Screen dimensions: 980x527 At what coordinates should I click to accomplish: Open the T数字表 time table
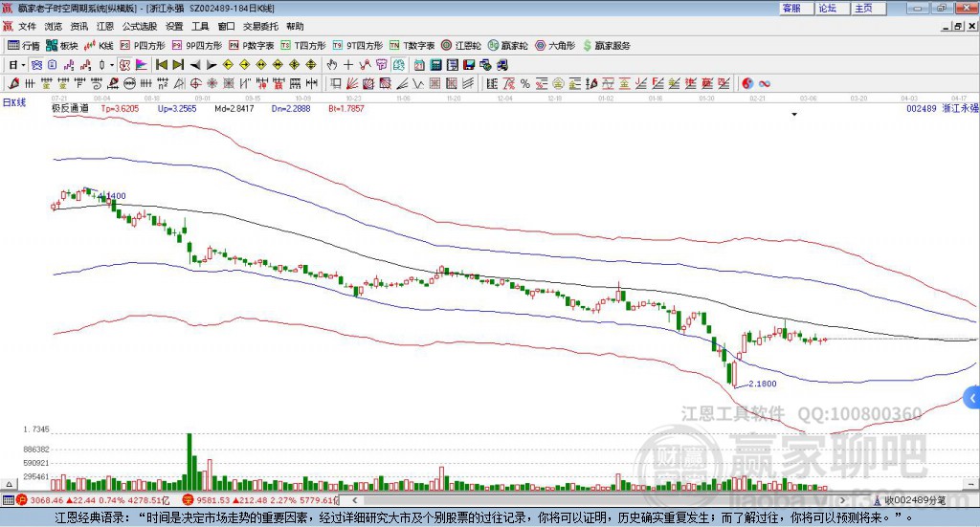point(412,46)
